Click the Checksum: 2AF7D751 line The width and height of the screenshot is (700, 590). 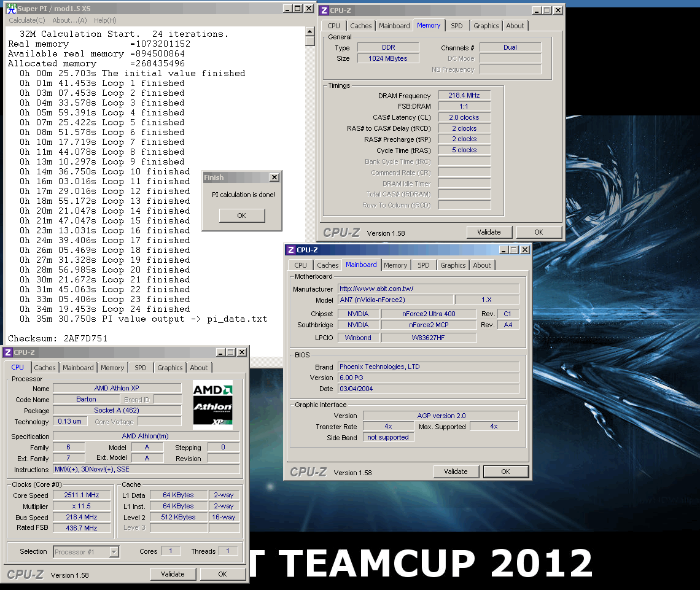tap(58, 338)
